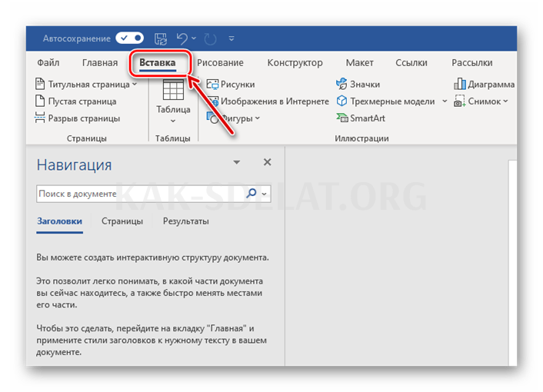The height and width of the screenshot is (392, 543).
Task: Open the Конструктор tab
Action: click(295, 62)
